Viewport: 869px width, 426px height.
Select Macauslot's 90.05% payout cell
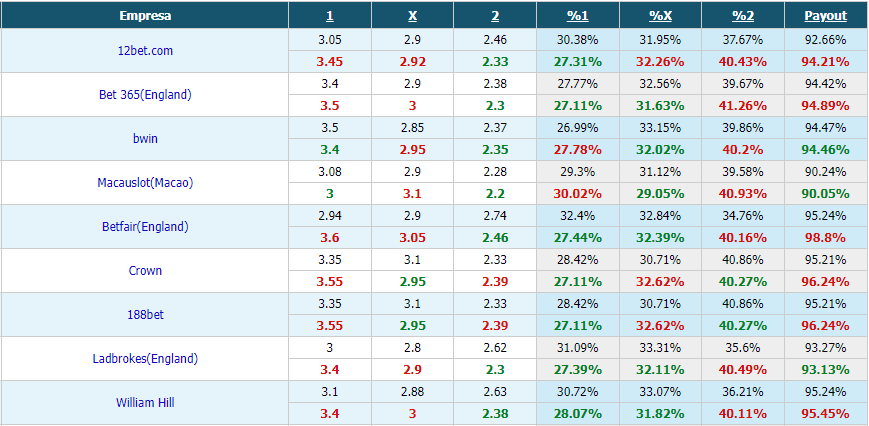coord(826,194)
